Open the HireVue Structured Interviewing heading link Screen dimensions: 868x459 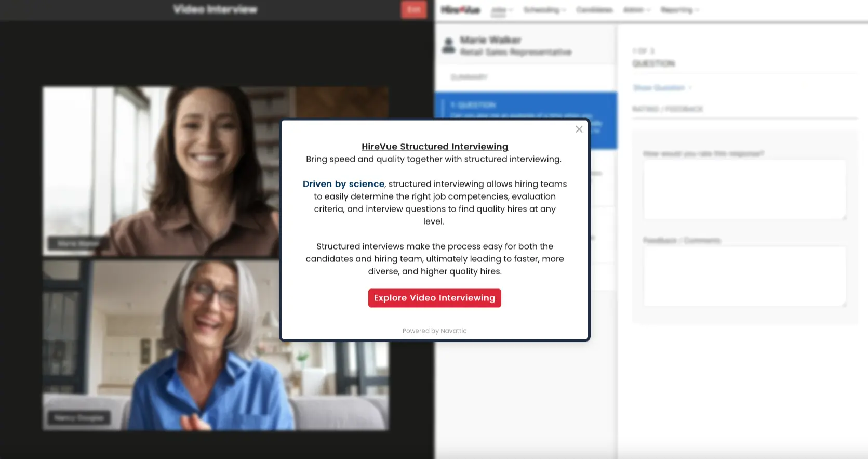(434, 147)
